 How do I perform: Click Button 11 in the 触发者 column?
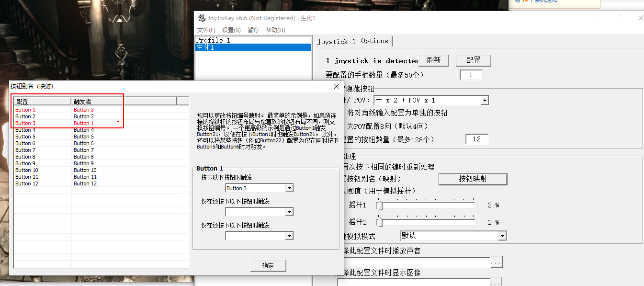[x=85, y=177]
